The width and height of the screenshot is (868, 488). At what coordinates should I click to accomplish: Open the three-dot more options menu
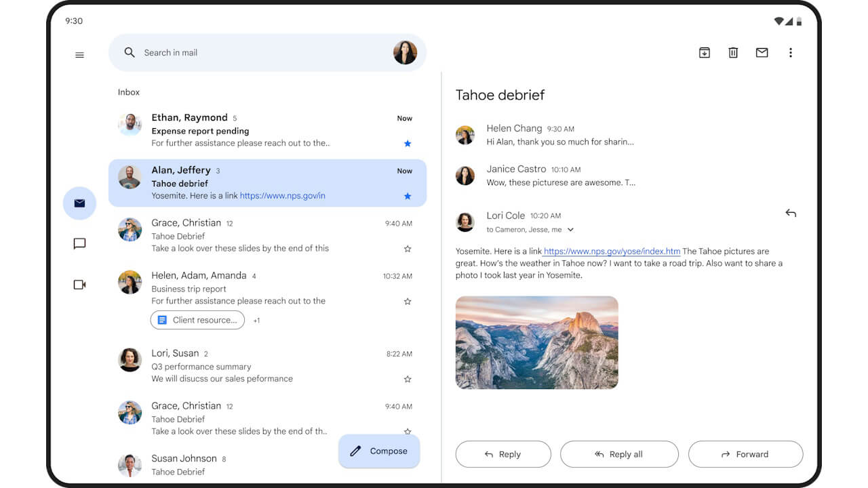pyautogui.click(x=790, y=52)
